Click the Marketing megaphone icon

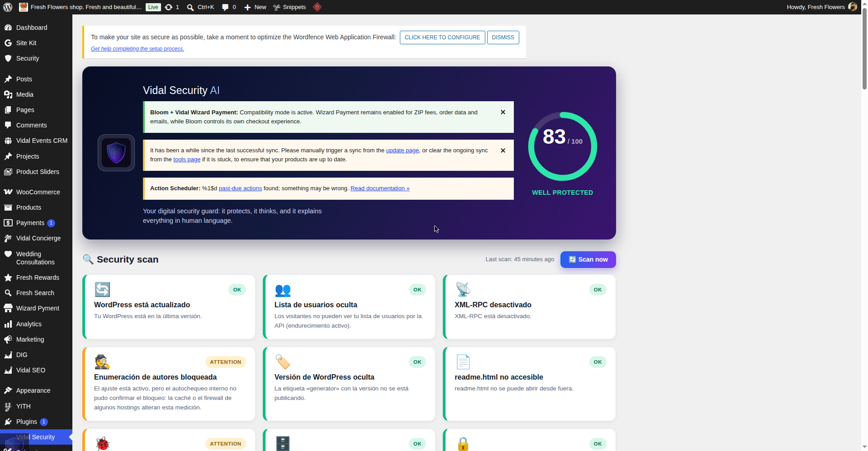pyautogui.click(x=8, y=339)
